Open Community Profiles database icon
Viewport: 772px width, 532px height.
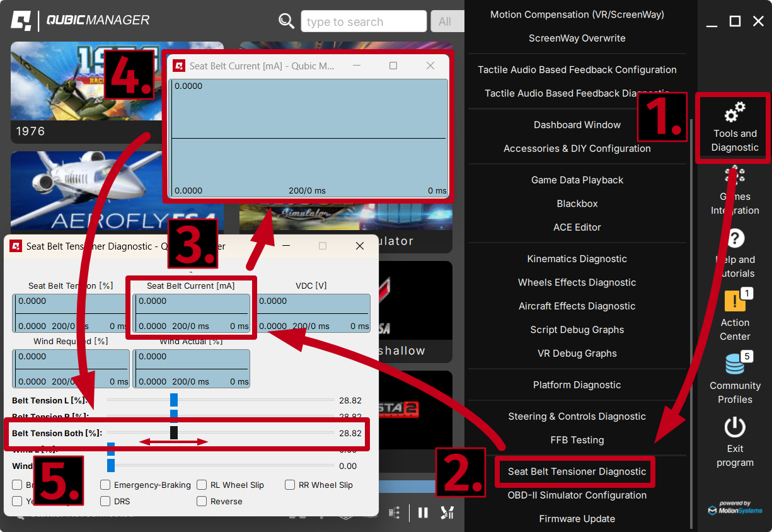(x=734, y=364)
